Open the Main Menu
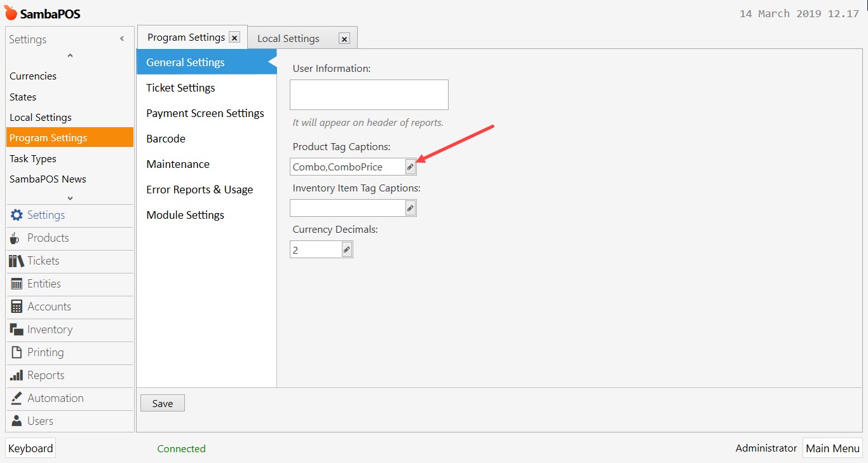 (832, 448)
